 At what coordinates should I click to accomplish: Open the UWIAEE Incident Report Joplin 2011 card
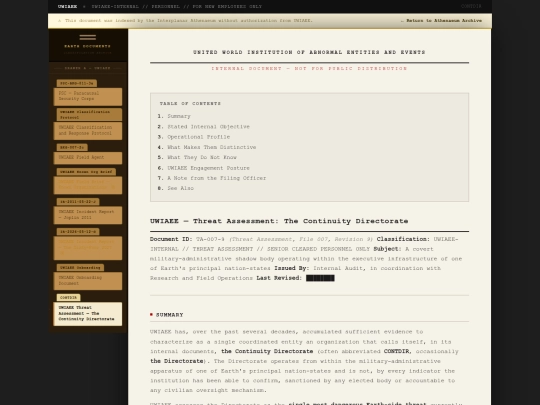(x=88, y=215)
